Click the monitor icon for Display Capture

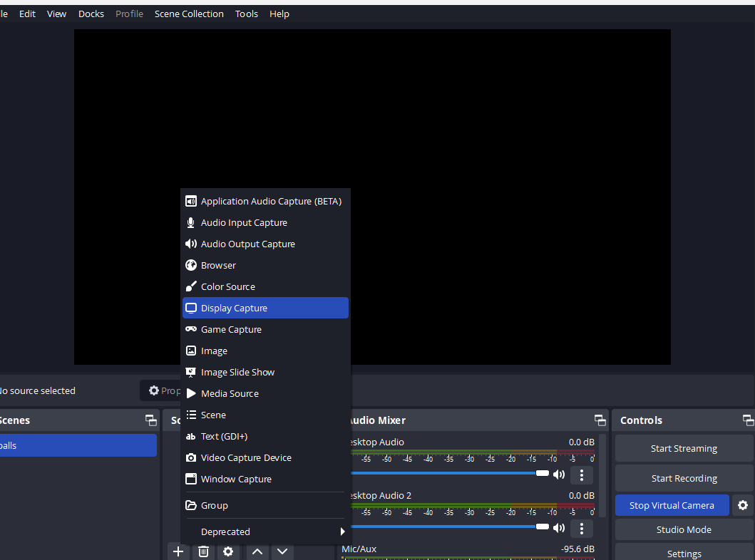(x=191, y=308)
